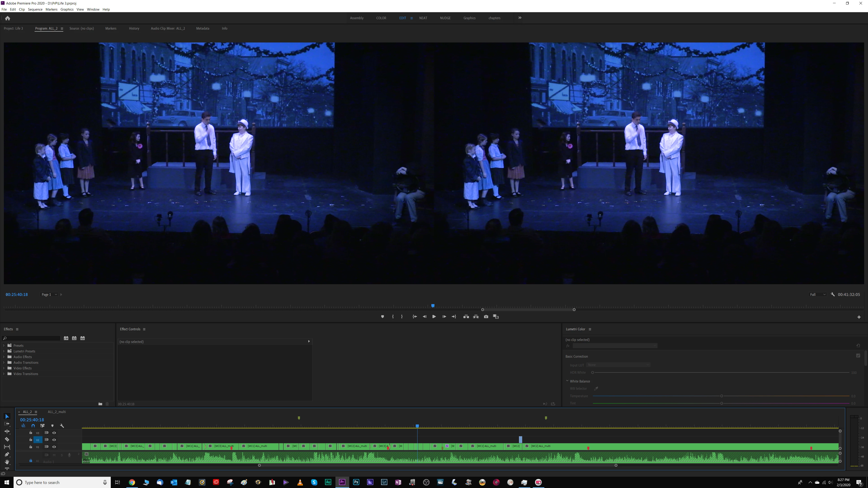The image size is (868, 488).
Task: Switch to the COLOR workspace tab
Action: pos(381,18)
